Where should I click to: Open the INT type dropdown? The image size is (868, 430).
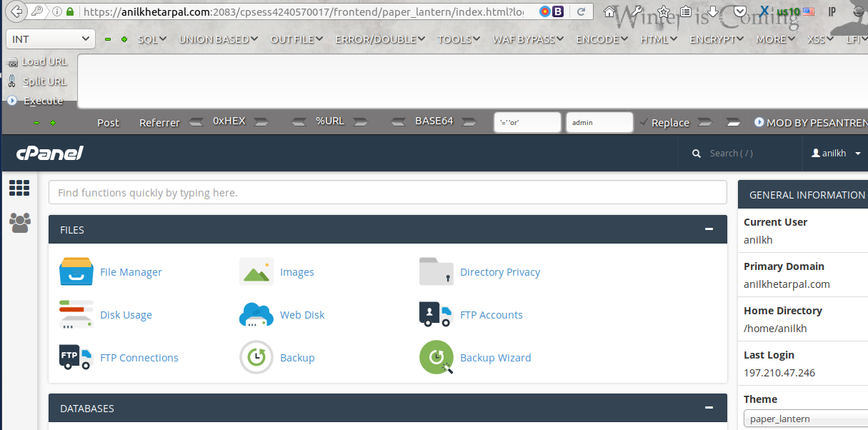(x=50, y=39)
